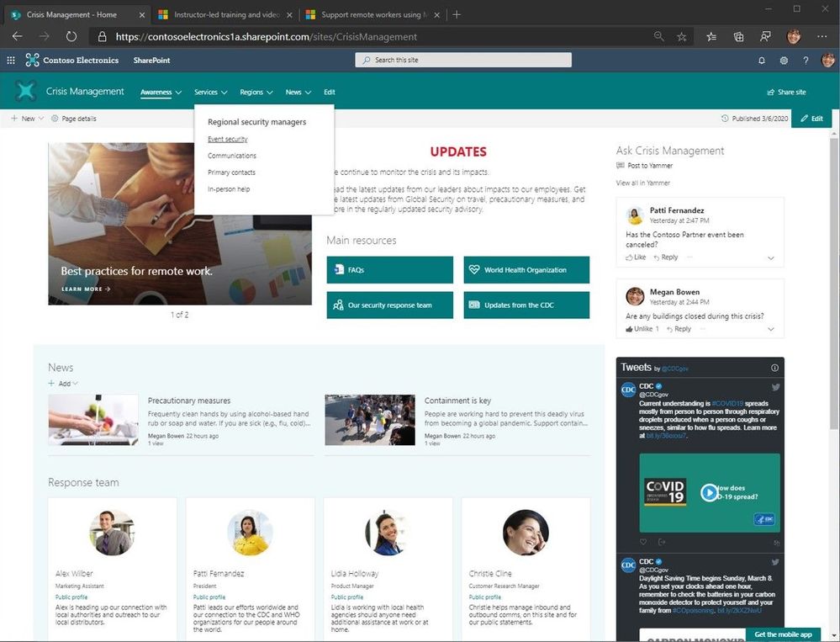840x642 pixels.
Task: Click the Crisis Management site logo
Action: [x=26, y=92]
